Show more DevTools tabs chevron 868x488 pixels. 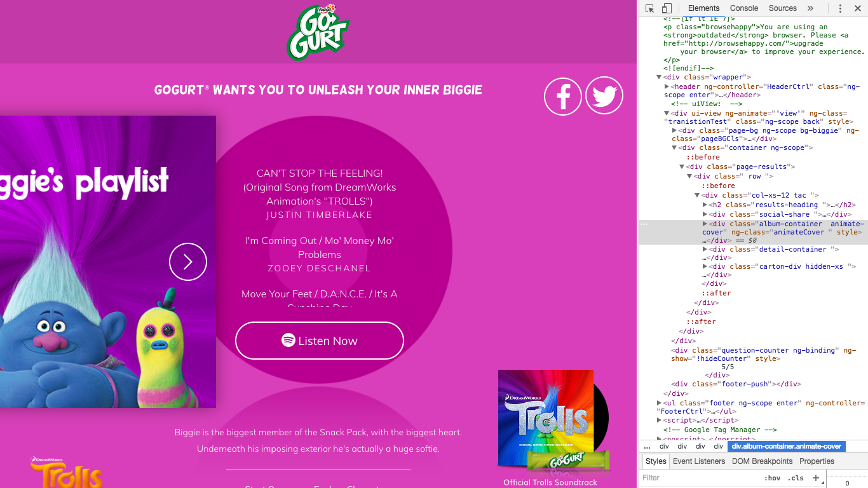[x=810, y=8]
